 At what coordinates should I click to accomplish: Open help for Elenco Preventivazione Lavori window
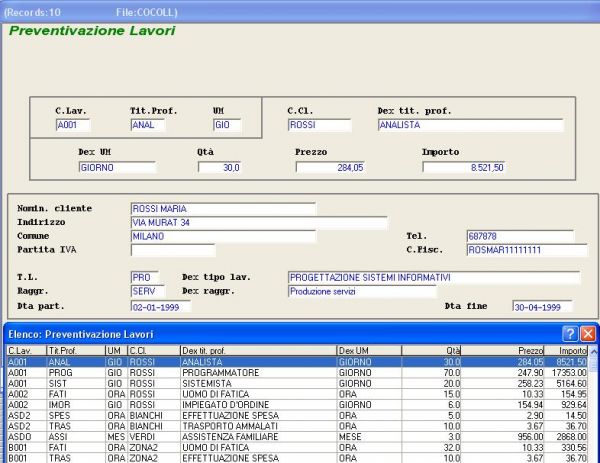click(570, 334)
